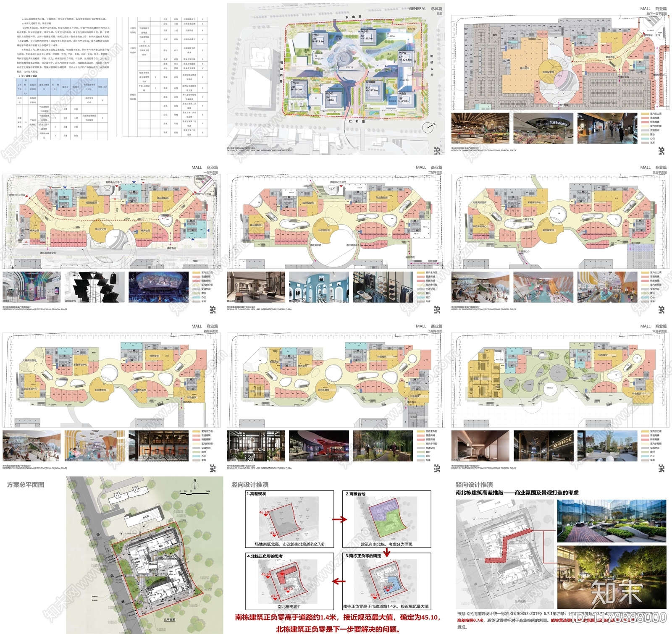Image resolution: width=672 pixels, height=634 pixels.
Task: Click the '4.北栋正负零的思考' diagram label
Action: tap(265, 556)
